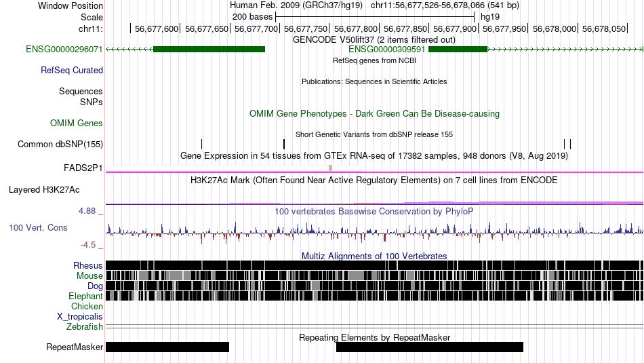Click the 56,678,050 ruler position

point(604,28)
